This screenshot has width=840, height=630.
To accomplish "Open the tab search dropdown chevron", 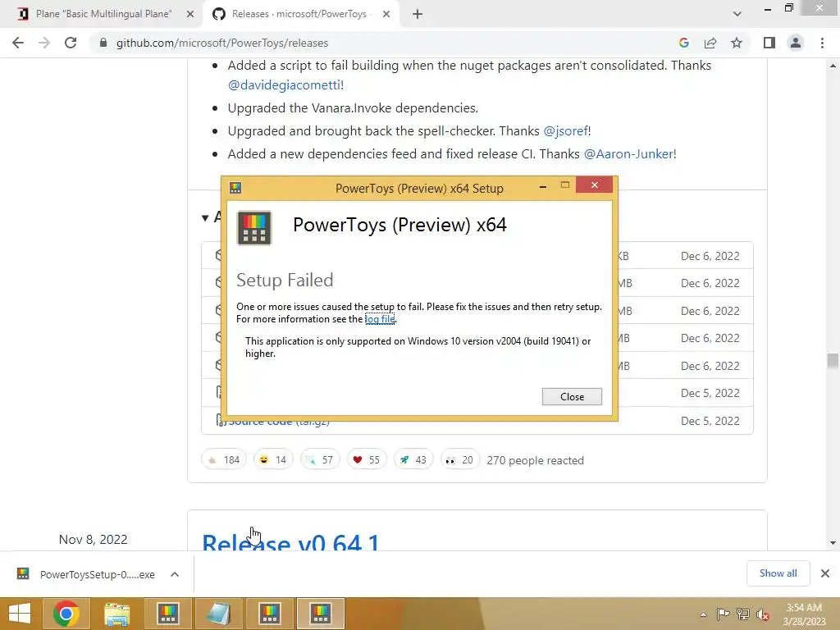I will point(737,15).
